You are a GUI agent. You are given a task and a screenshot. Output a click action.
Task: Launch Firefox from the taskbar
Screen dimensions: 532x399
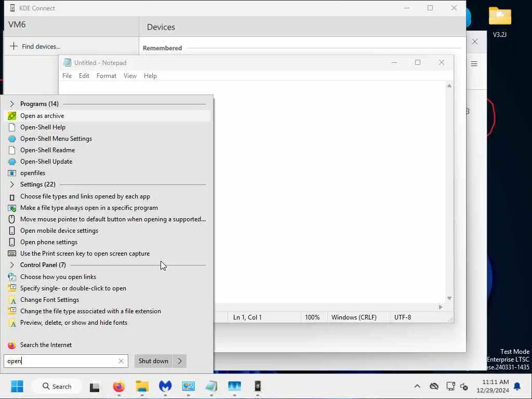[118, 387]
